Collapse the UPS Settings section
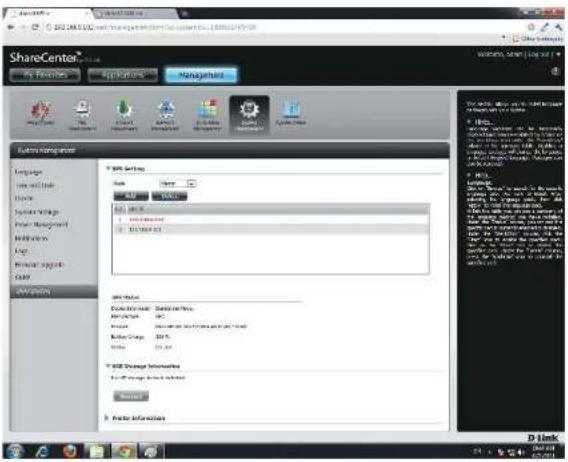This screenshot has width=568, height=462. (108, 168)
